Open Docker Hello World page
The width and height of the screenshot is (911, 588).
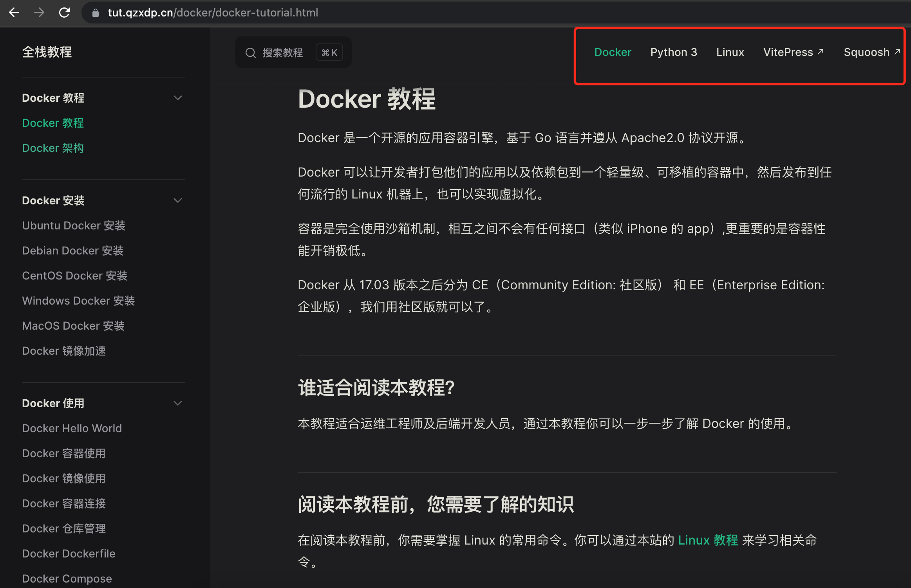pyautogui.click(x=72, y=428)
